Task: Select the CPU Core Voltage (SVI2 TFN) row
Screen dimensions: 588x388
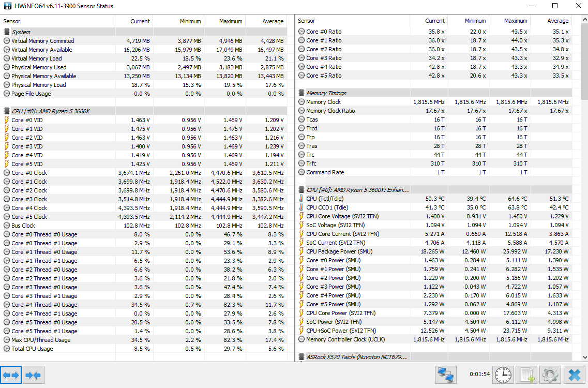Action: (x=434, y=216)
